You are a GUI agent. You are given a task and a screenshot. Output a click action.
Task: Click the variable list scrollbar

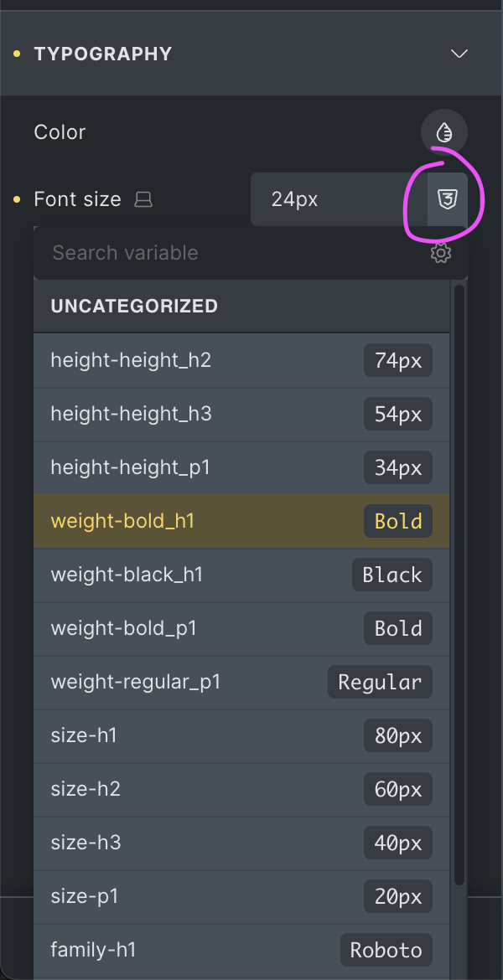(x=459, y=586)
